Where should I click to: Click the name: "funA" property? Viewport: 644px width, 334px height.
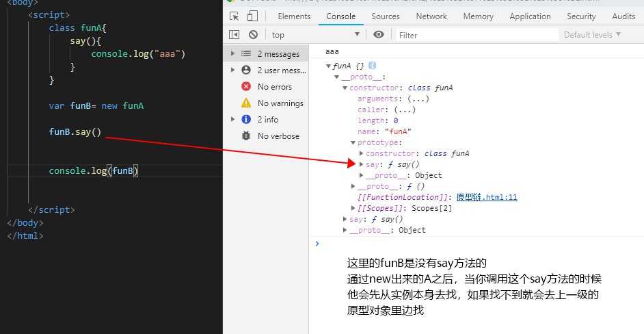pos(384,131)
